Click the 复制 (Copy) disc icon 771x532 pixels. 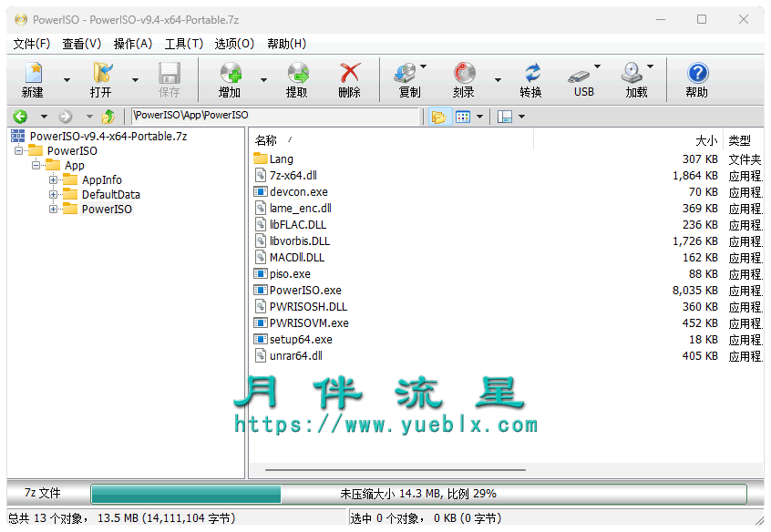pos(406,73)
